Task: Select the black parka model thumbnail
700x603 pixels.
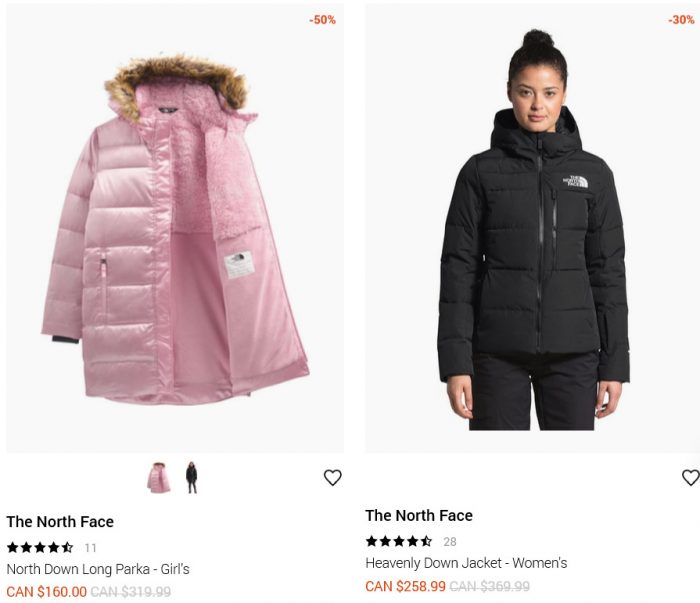Action: pyautogui.click(x=192, y=478)
